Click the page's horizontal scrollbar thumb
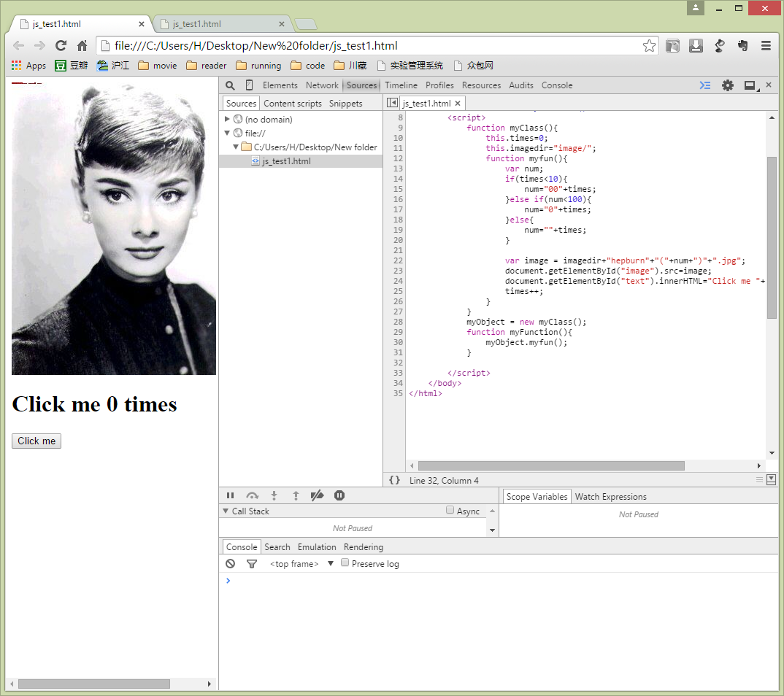The image size is (784, 696). [x=94, y=684]
